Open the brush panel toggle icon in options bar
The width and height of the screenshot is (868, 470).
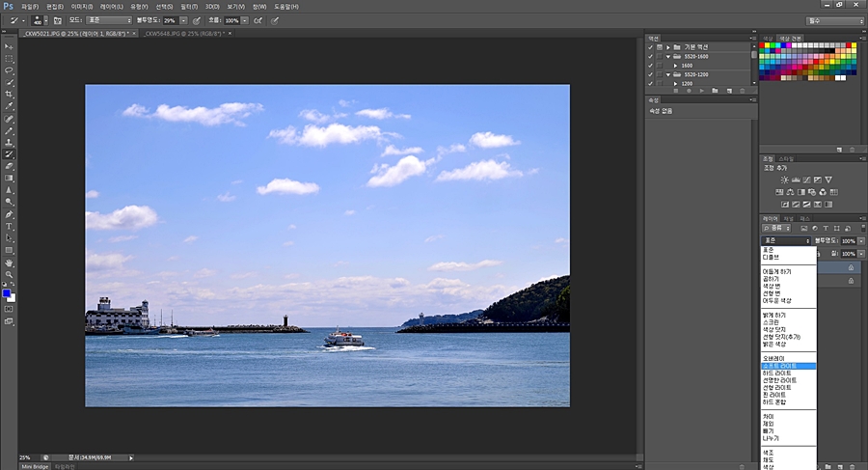point(57,19)
